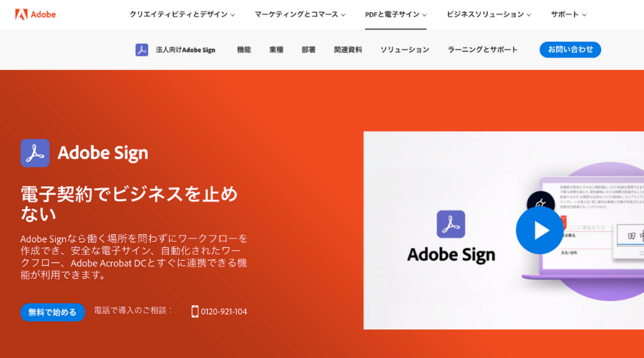This screenshot has height=358, width=644.
Task: Click the phone icon beside 0120-921-104
Action: (x=195, y=311)
